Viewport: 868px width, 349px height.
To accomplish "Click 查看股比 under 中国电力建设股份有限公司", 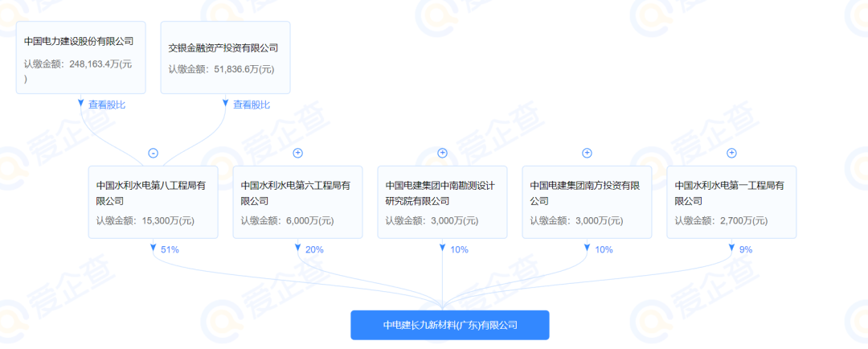I will coord(106,105).
